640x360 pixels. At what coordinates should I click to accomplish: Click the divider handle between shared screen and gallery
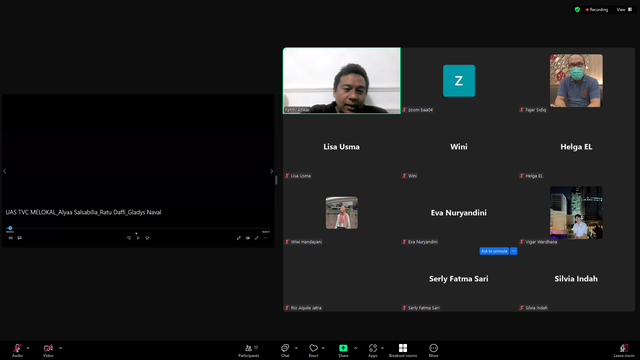(x=276, y=180)
